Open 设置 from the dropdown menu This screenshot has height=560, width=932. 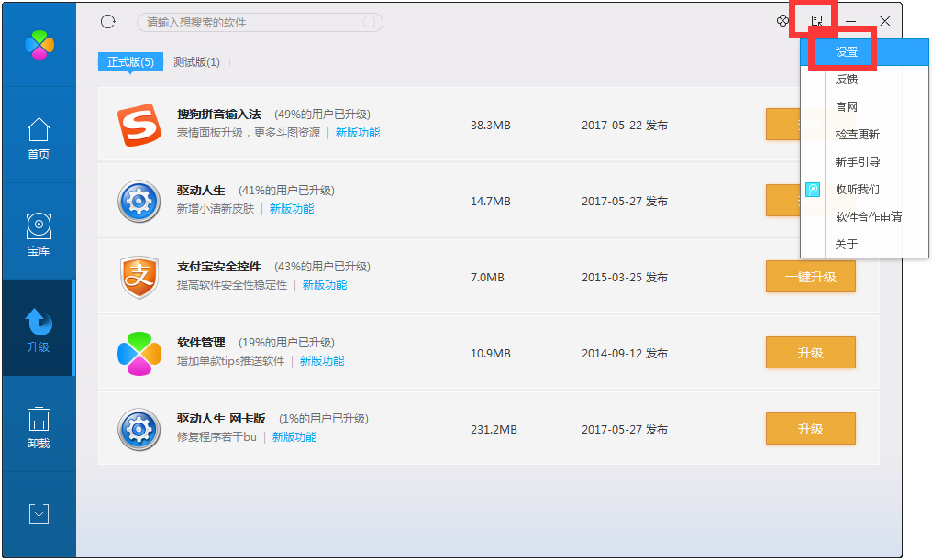click(845, 52)
